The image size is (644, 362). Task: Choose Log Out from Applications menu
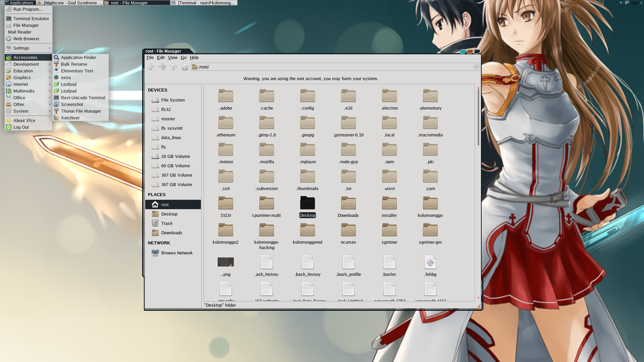[x=28, y=127]
